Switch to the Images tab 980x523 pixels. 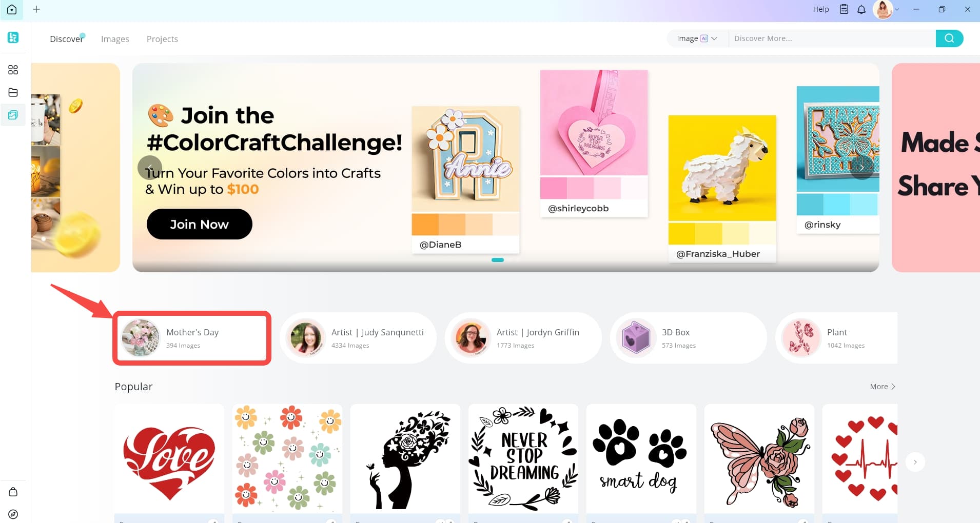pos(115,39)
